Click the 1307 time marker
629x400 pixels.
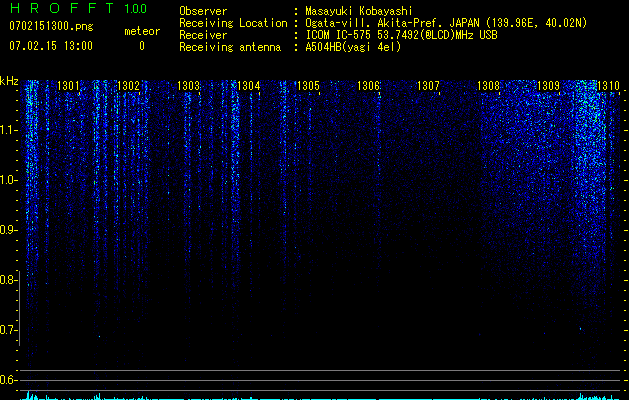(428, 85)
